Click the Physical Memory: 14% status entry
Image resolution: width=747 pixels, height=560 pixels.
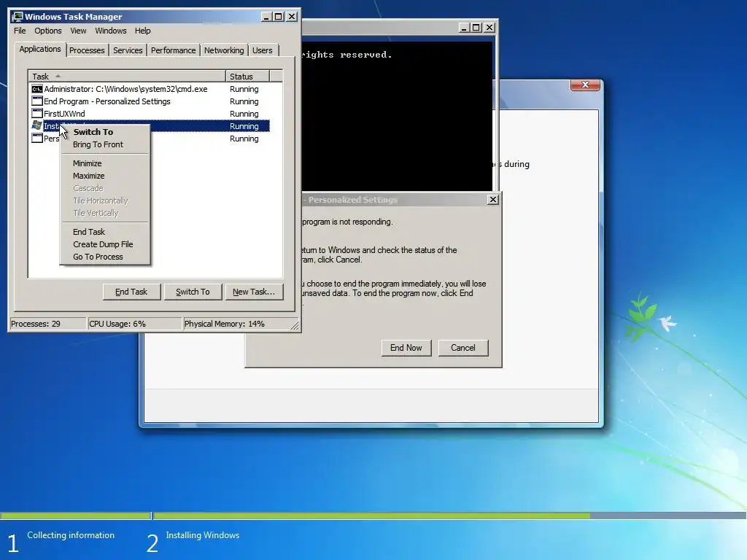click(x=237, y=324)
